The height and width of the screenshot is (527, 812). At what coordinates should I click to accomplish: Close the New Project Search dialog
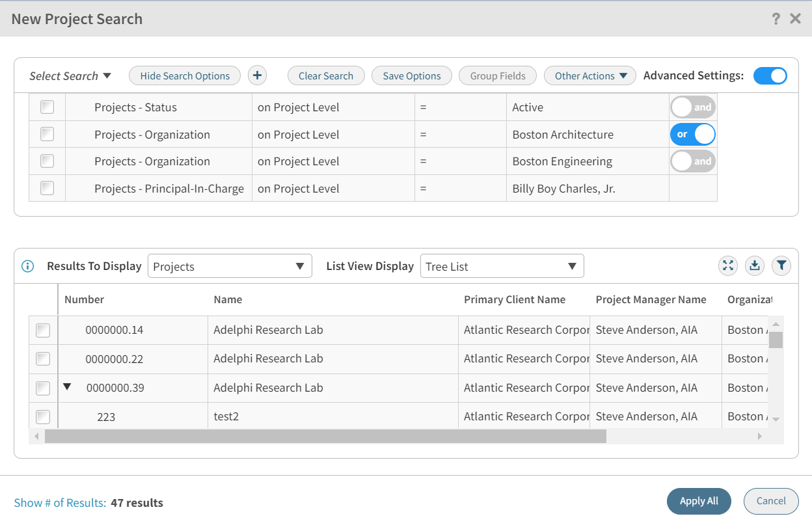795,19
